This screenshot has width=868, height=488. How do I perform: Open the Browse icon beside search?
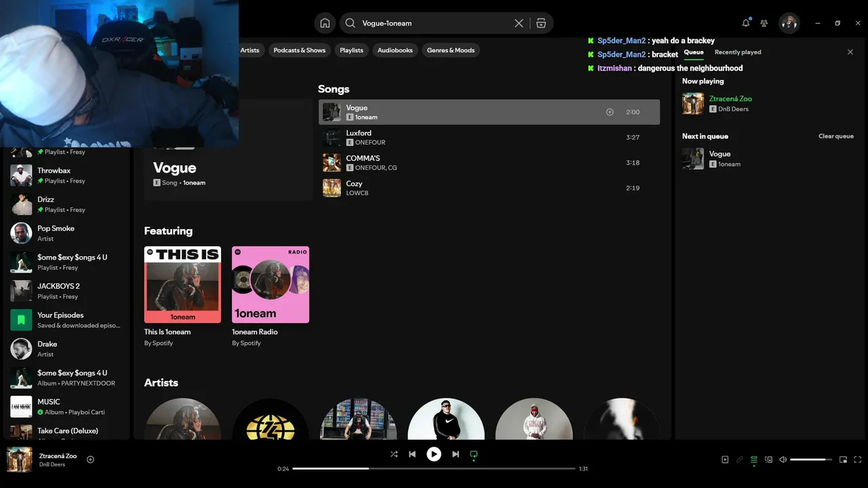click(541, 23)
